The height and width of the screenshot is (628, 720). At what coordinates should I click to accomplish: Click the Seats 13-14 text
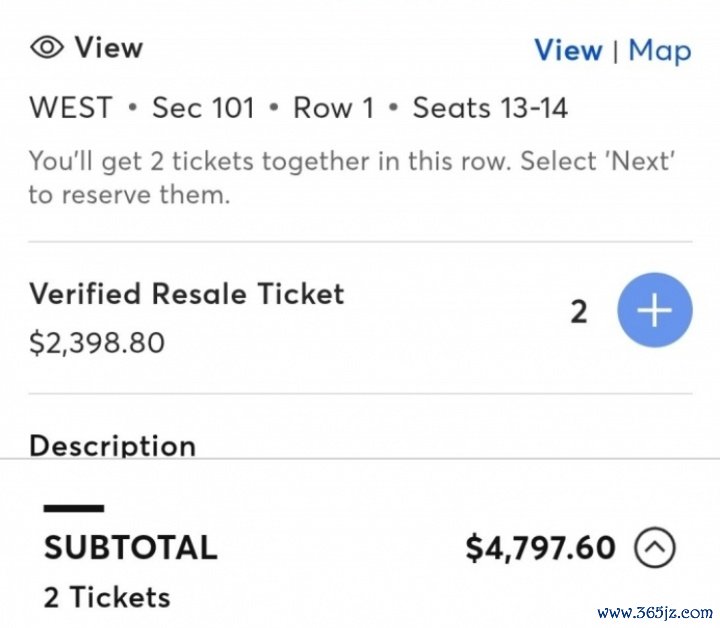(x=490, y=108)
